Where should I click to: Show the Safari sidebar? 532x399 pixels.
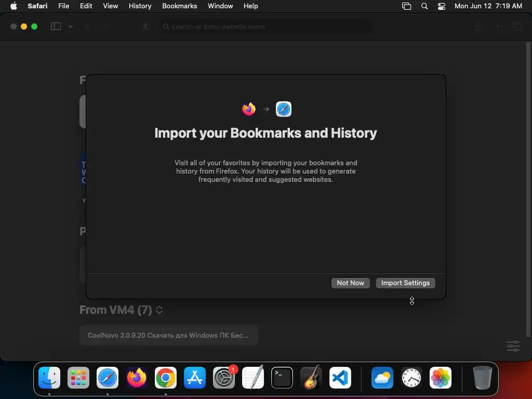[56, 26]
